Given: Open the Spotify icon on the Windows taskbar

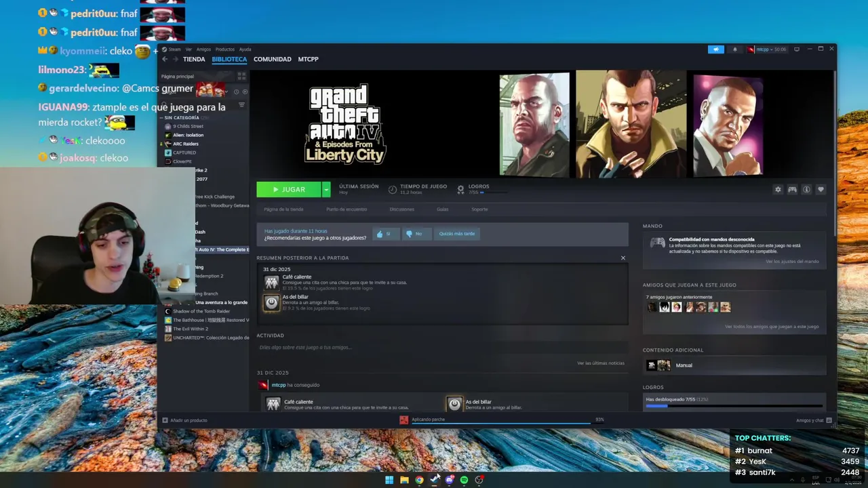Looking at the screenshot, I should 464,480.
